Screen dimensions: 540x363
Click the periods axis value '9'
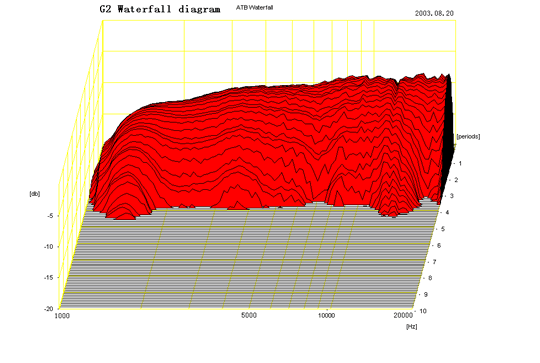point(426,294)
